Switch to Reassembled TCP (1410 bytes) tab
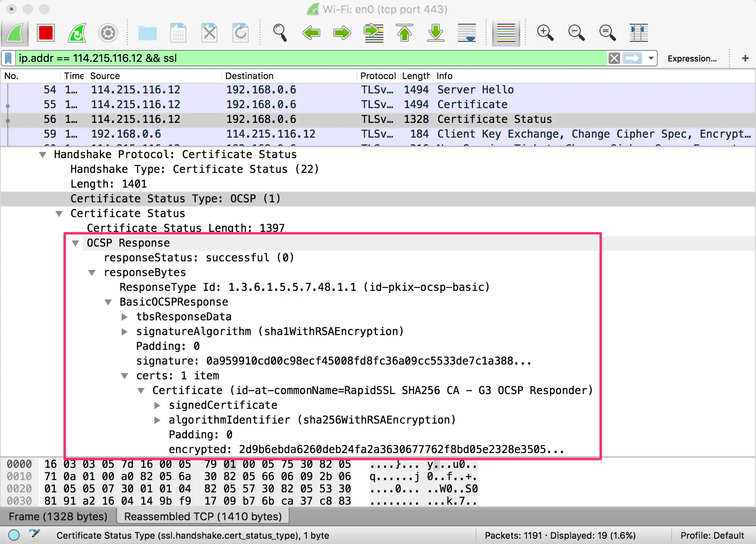Image resolution: width=756 pixels, height=544 pixels. [203, 517]
